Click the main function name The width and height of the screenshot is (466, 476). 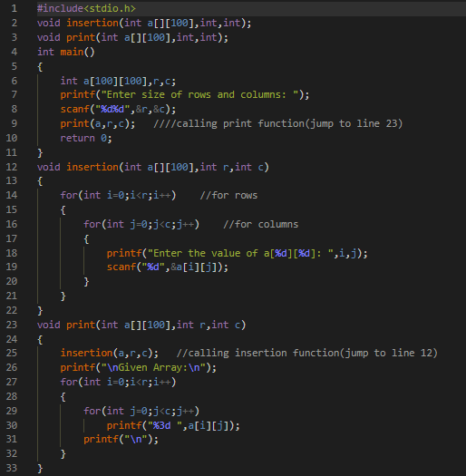click(72, 52)
